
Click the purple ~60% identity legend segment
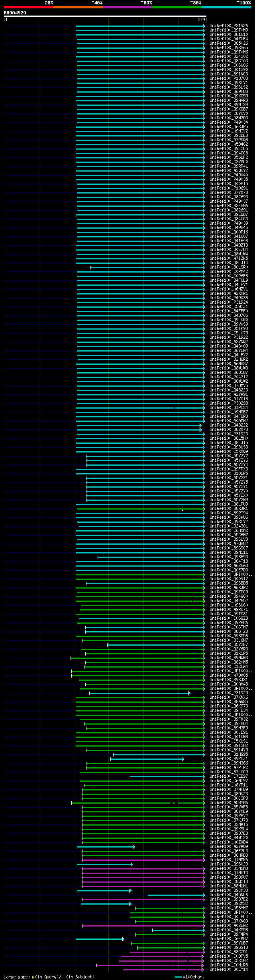pyautogui.click(x=127, y=7)
